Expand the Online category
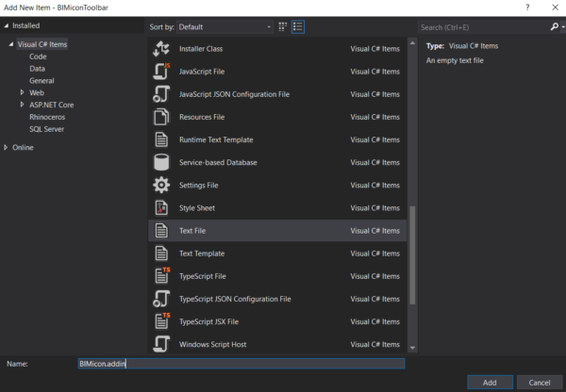The height and width of the screenshot is (392, 566). [x=6, y=147]
